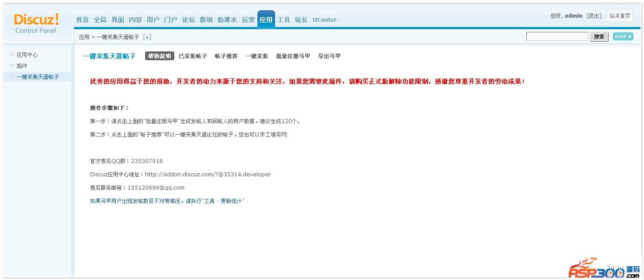Open 应用中心 in the sidebar
This screenshot has width=644, height=280.
27,55
